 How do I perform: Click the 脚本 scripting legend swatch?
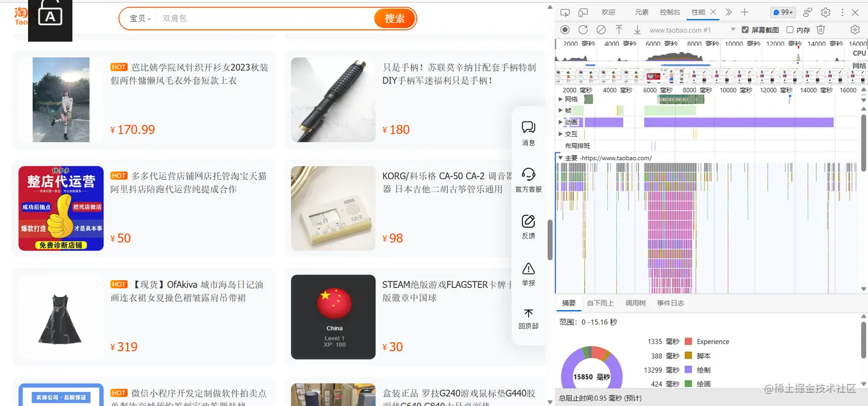tap(688, 356)
